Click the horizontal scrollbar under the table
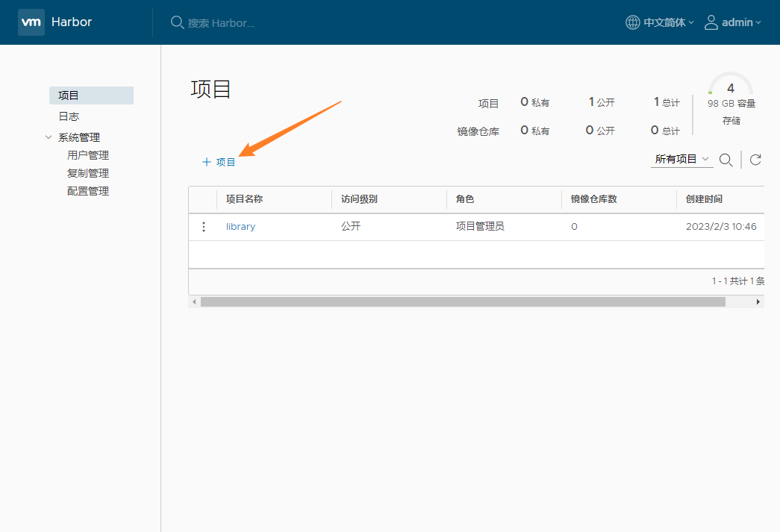 (463, 301)
